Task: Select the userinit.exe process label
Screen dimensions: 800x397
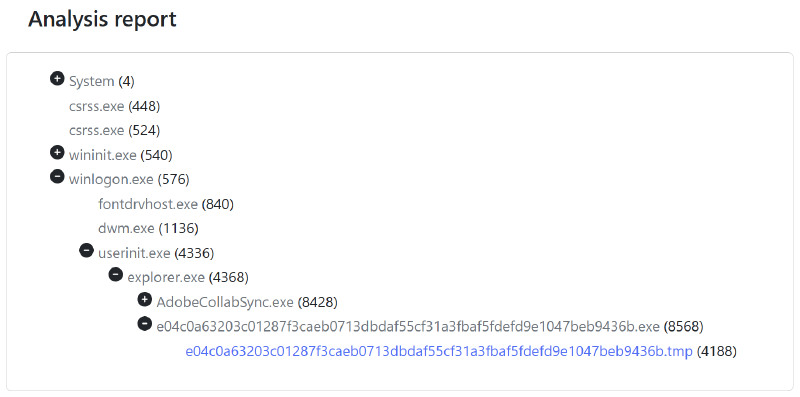Action: (x=134, y=253)
